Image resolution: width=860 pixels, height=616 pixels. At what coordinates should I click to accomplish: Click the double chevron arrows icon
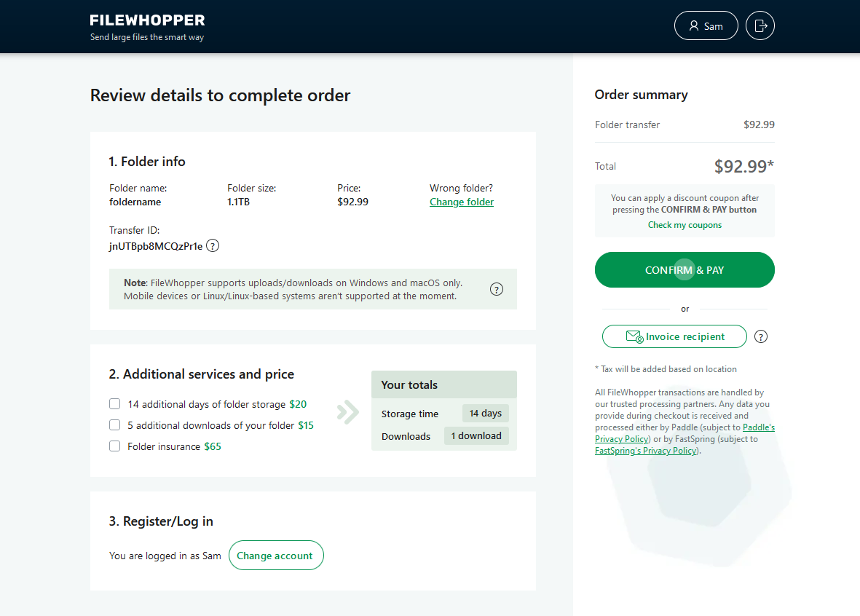point(348,412)
